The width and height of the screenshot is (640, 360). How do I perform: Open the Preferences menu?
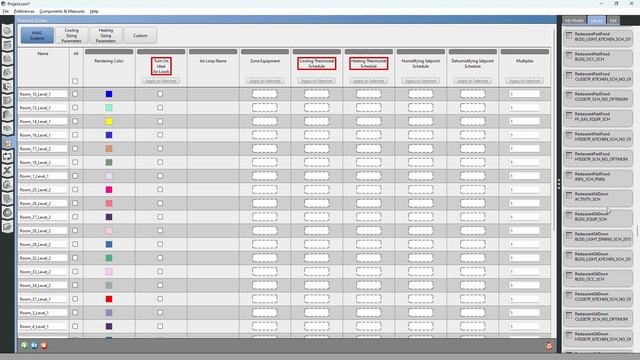point(24,11)
